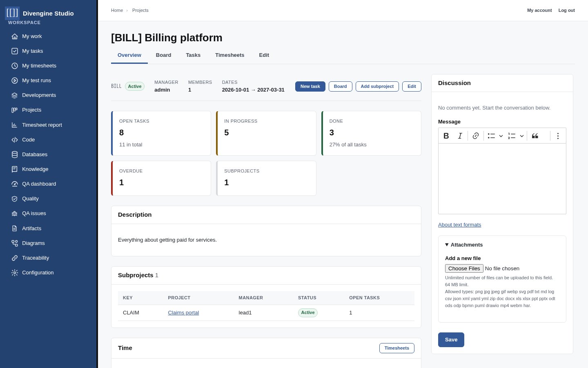Open About text formats link

[x=460, y=225]
